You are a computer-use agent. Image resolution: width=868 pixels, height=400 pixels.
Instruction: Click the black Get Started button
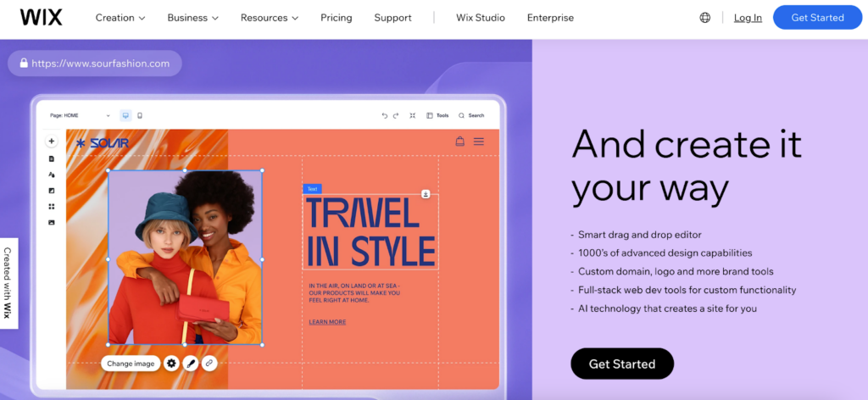click(622, 364)
